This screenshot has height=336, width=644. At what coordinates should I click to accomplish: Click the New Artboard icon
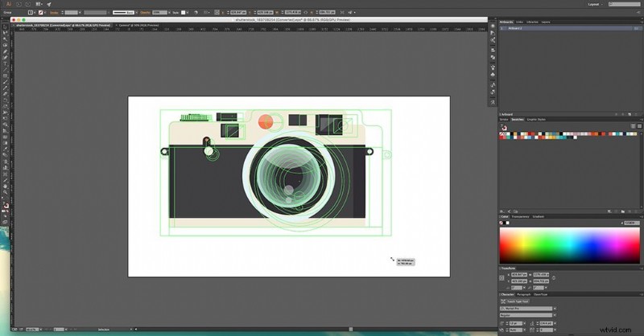[x=630, y=114]
